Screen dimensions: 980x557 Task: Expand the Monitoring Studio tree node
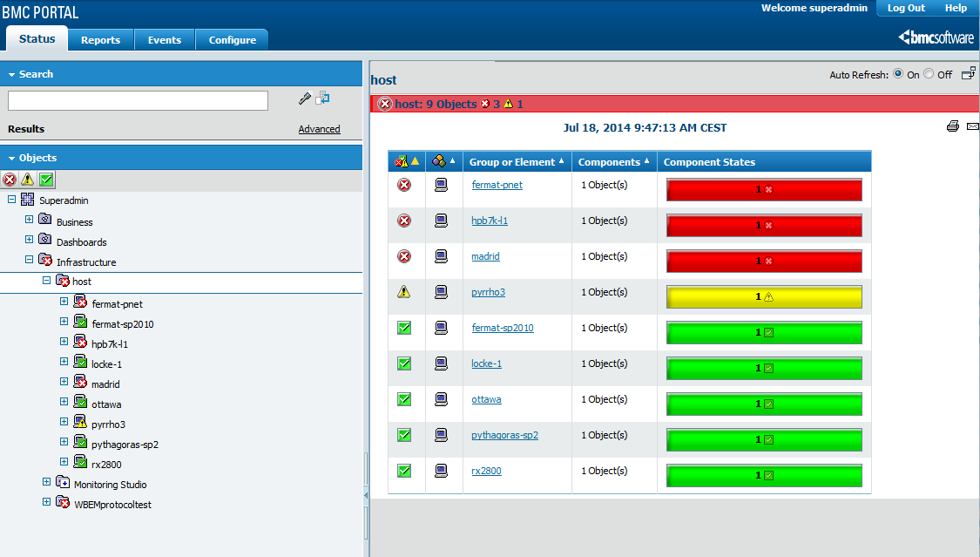(x=46, y=482)
